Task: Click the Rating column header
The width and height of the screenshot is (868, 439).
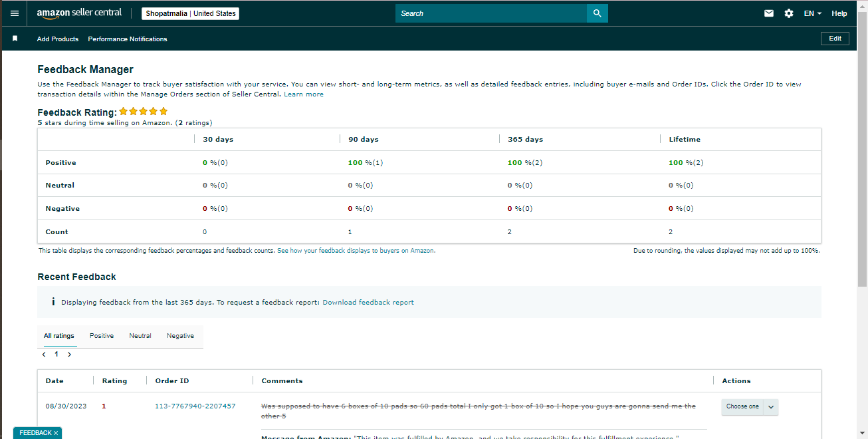Action: tap(114, 381)
